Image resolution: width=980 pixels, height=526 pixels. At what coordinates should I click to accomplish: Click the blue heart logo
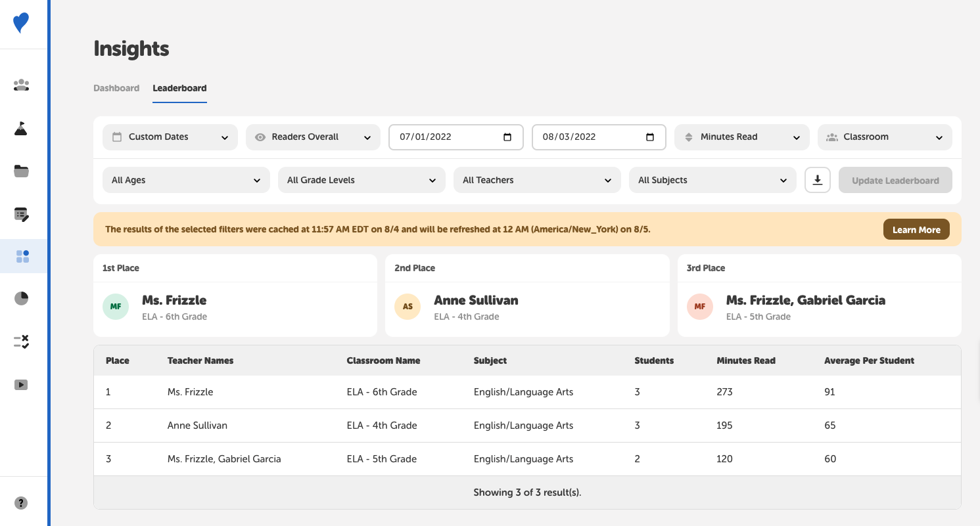pyautogui.click(x=21, y=23)
